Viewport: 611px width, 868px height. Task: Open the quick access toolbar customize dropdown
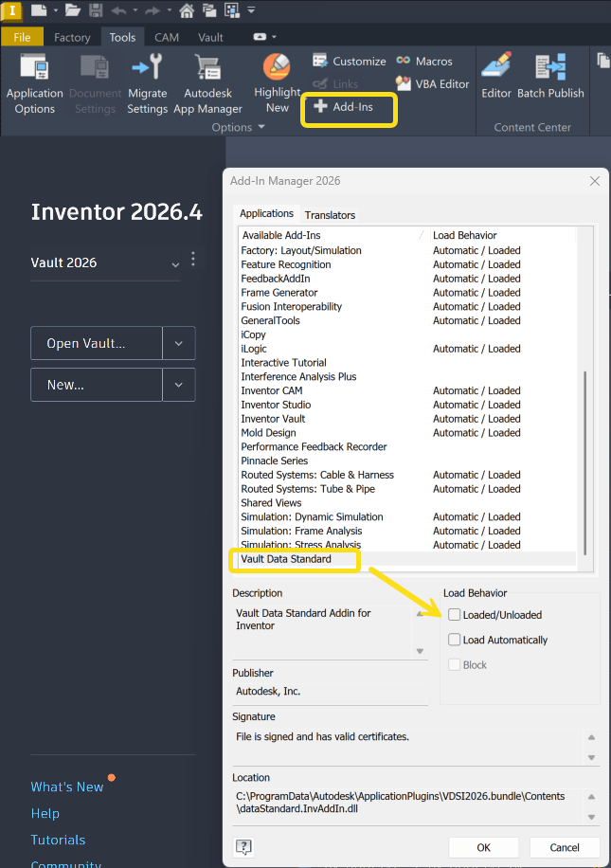(x=251, y=10)
